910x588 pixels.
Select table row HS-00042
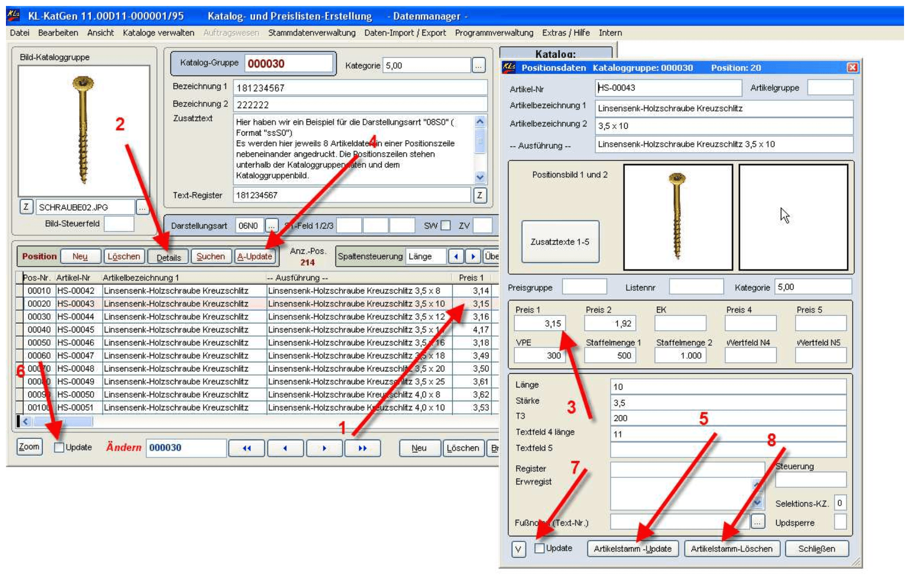(x=257, y=291)
